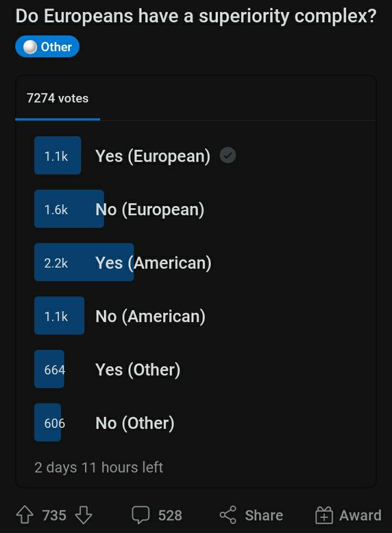392x533 pixels.
Task: Click the checkmark beside Yes (European)
Action: coord(228,156)
